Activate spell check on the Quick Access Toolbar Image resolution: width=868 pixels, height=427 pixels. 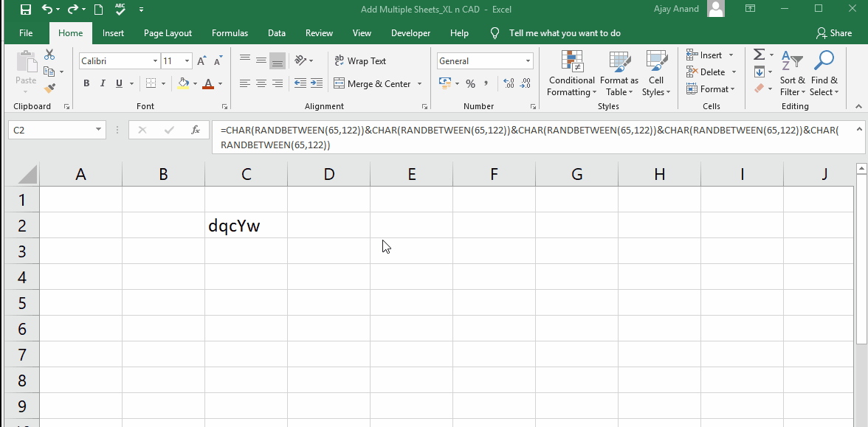(120, 9)
